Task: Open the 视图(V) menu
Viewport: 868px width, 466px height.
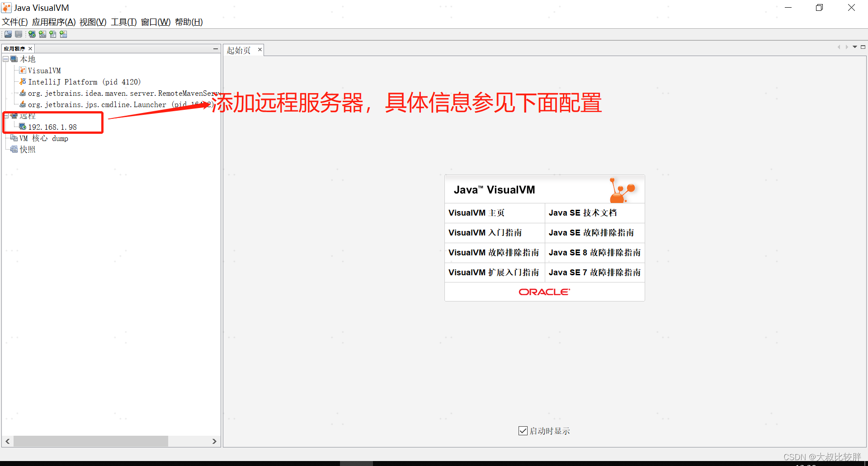Action: tap(93, 22)
